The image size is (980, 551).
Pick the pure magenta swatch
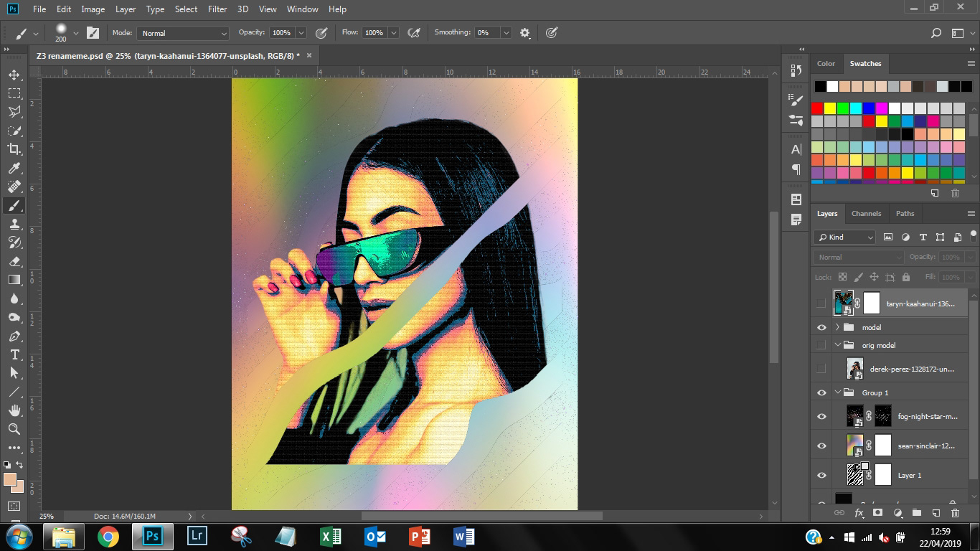881,108
